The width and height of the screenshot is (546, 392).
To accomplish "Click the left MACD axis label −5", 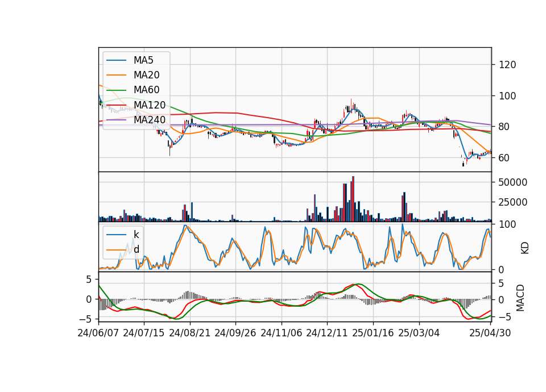I will click(x=85, y=319).
